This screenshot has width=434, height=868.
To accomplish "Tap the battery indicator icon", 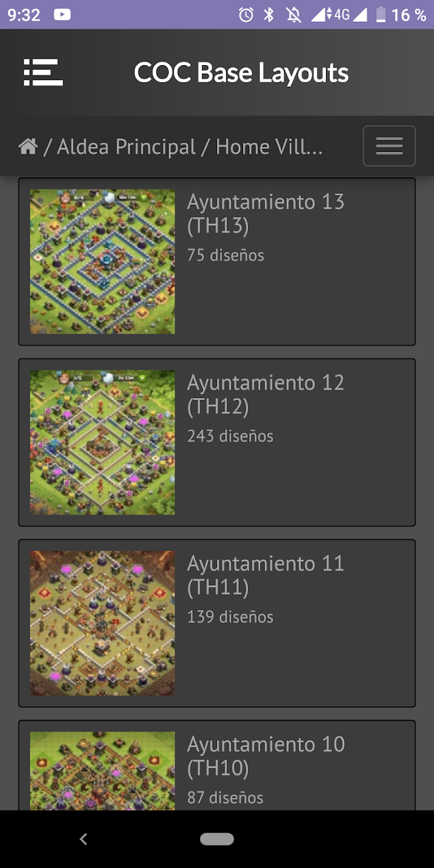I will point(381,14).
